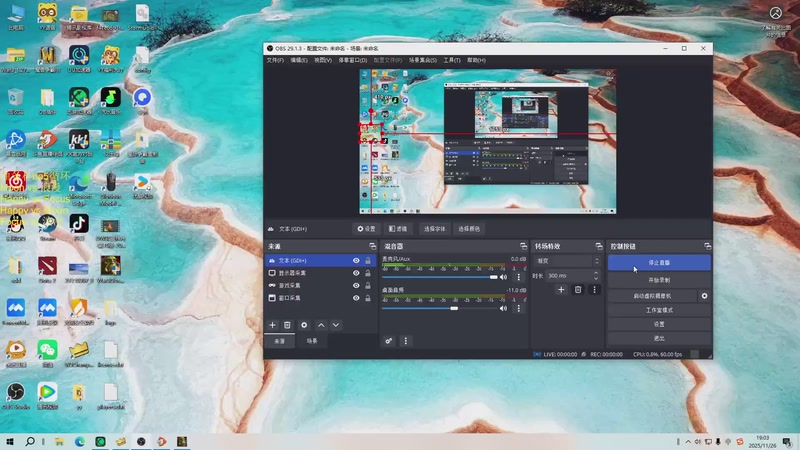The image size is (800, 450).
Task: Open the Recycle Bin on the desktop
Action: (x=15, y=101)
